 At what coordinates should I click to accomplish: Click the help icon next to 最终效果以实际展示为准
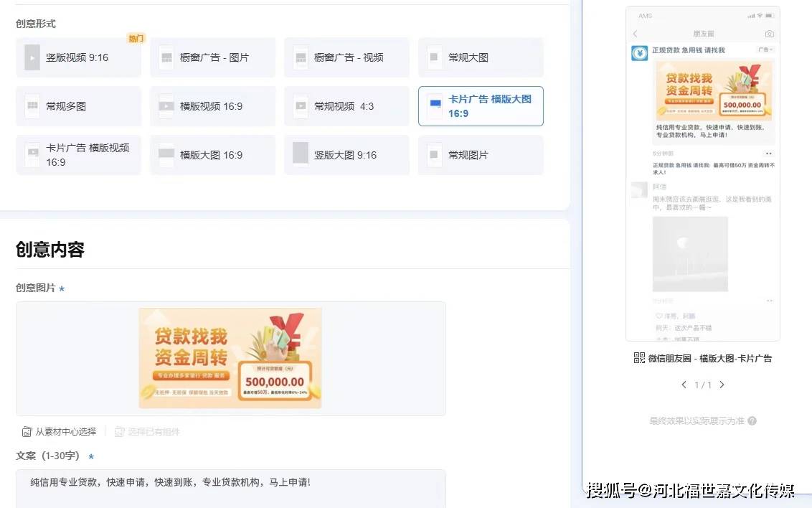[752, 421]
